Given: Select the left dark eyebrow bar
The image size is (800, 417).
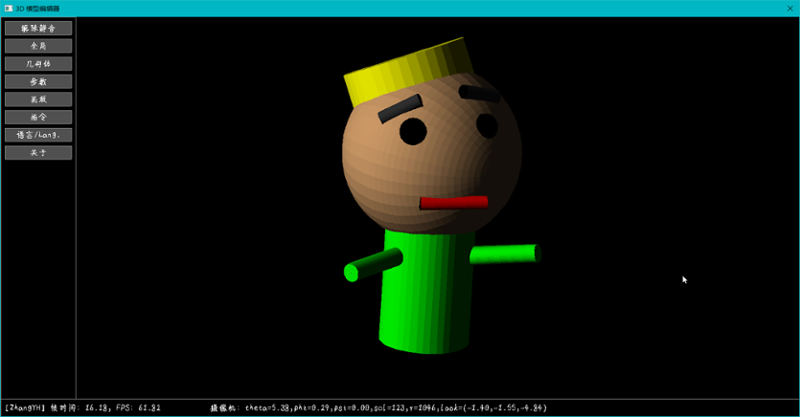Looking at the screenshot, I should [401, 109].
